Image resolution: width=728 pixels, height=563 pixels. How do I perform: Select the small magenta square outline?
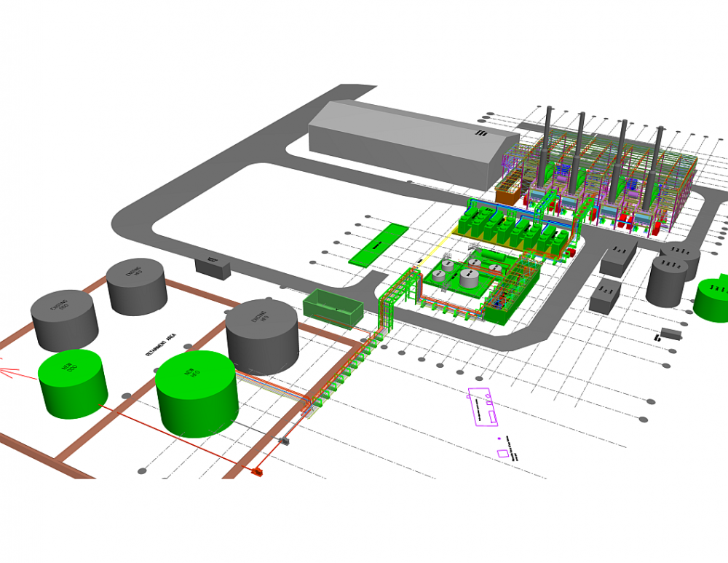[502, 453]
